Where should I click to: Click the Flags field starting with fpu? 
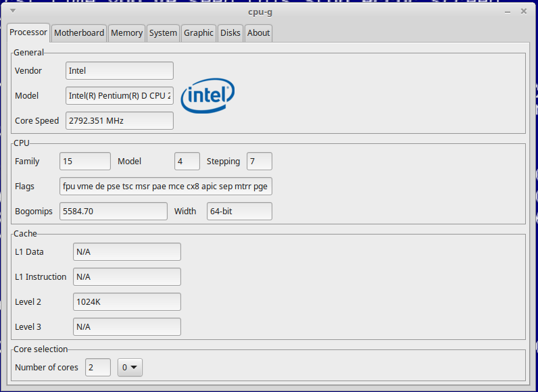[x=166, y=187]
